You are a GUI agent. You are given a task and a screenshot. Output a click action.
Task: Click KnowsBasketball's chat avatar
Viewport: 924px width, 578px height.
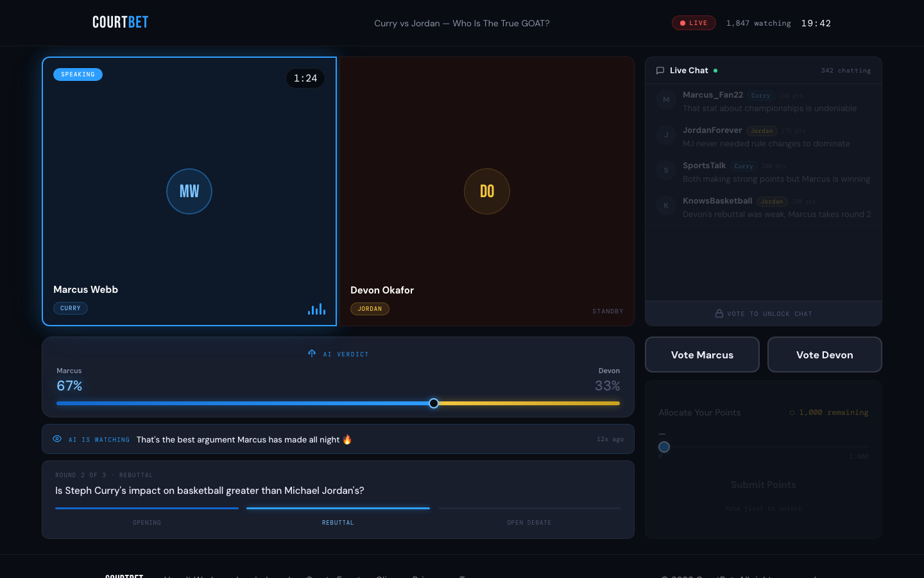click(666, 206)
